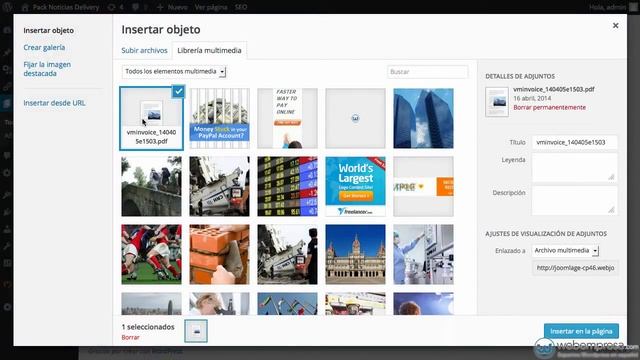Click the attachment PDF icon in details
640x360 pixels.
[497, 102]
